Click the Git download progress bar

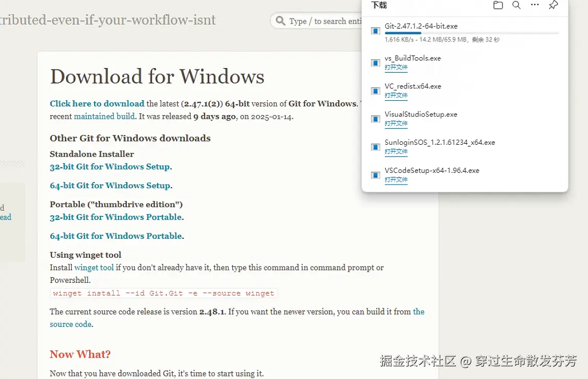click(x=472, y=33)
